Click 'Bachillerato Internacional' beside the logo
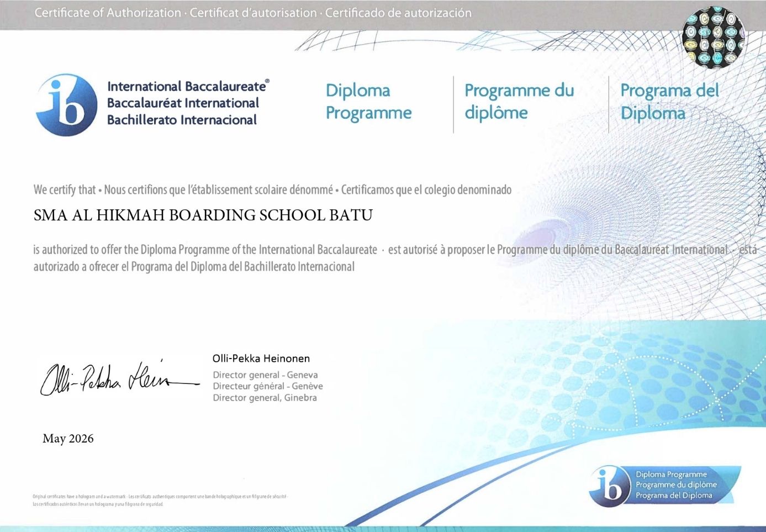 point(182,120)
